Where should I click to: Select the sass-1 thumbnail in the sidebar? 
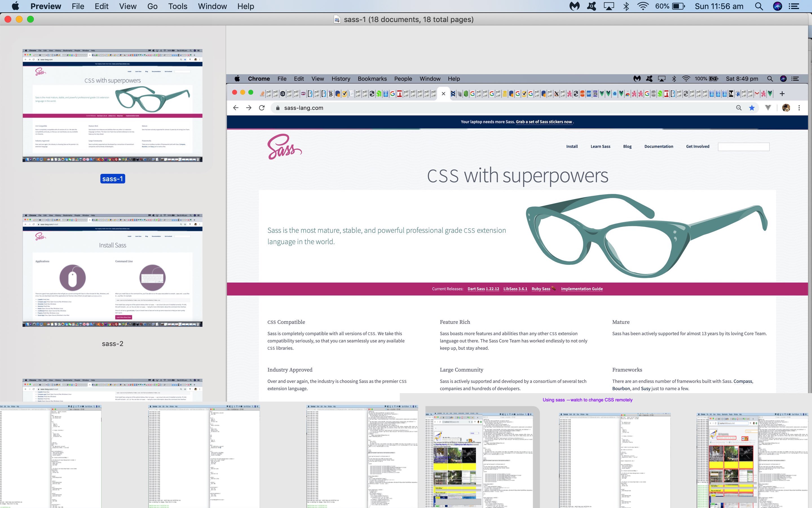click(x=112, y=106)
